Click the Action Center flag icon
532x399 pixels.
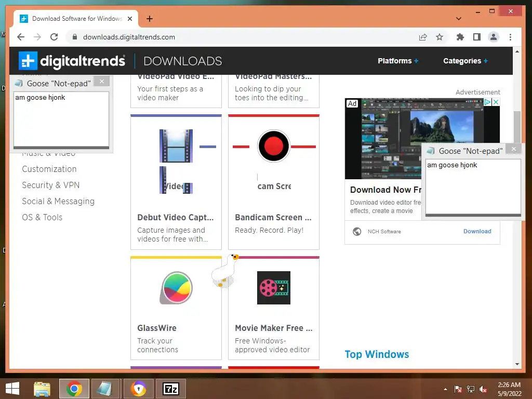[458, 389]
